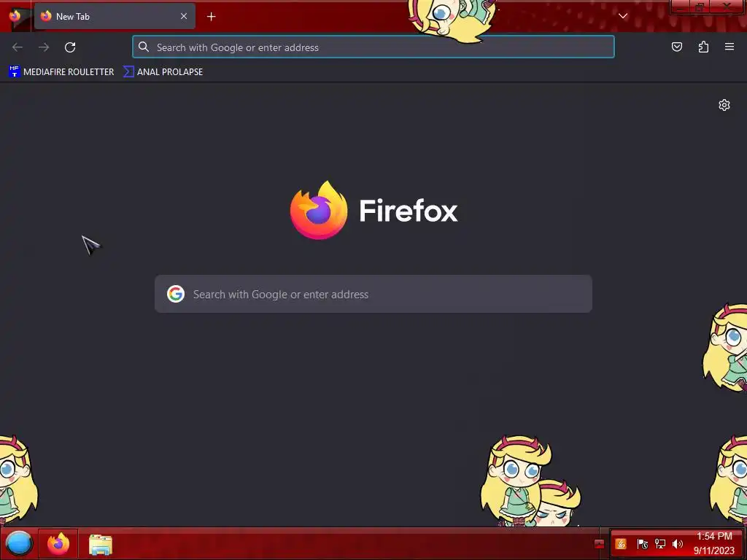747x560 pixels.
Task: Go back using the back arrow
Action: [x=18, y=47]
